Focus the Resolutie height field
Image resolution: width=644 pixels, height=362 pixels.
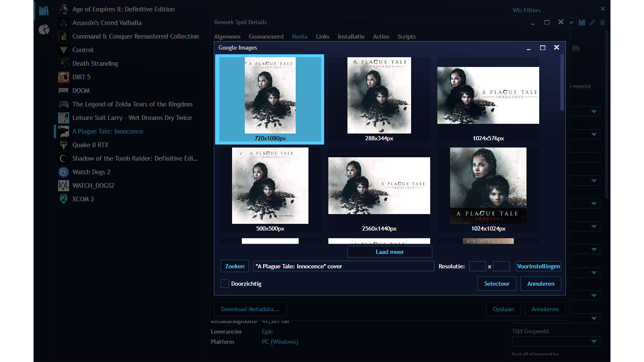tap(501, 266)
